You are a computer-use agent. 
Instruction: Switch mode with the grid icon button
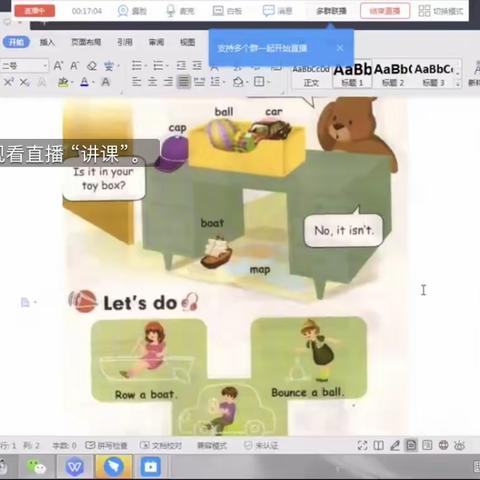(x=441, y=11)
